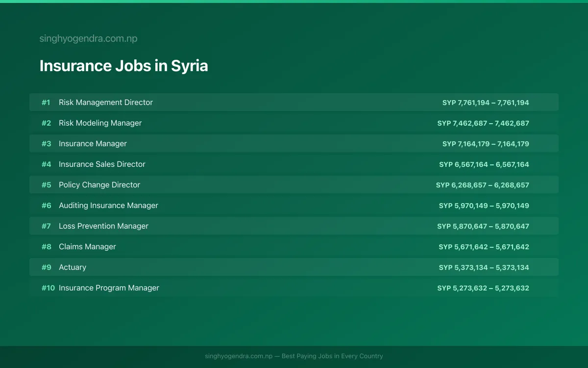This screenshot has height=368, width=588.
Task: Select the Risk Management Director row title
Action: click(x=106, y=103)
